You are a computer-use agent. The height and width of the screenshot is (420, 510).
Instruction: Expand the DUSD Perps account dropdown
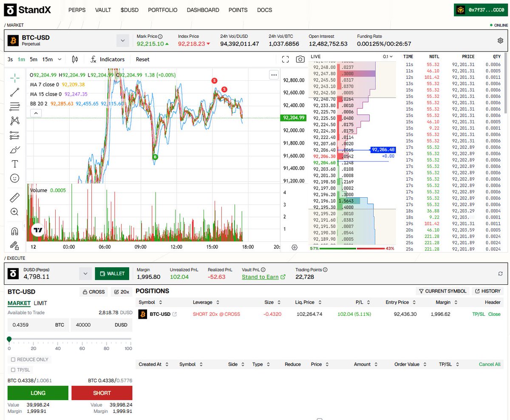85,274
